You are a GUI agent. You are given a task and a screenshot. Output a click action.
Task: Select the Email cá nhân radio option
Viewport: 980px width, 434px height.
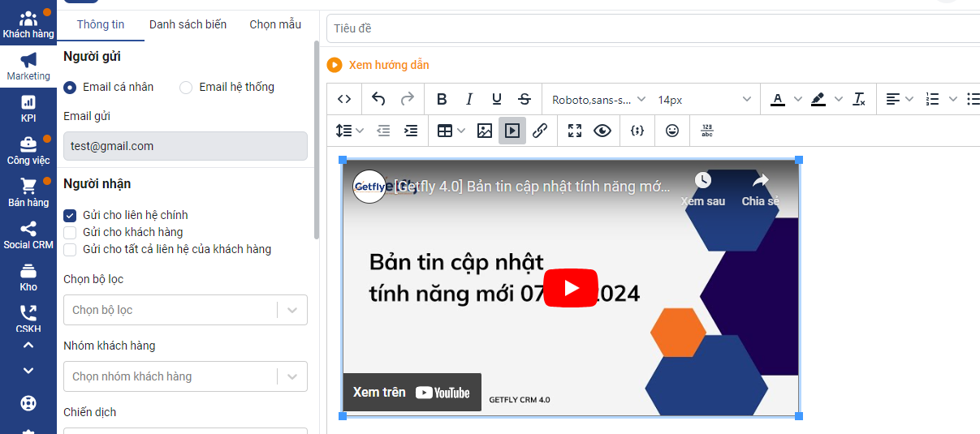click(70, 87)
